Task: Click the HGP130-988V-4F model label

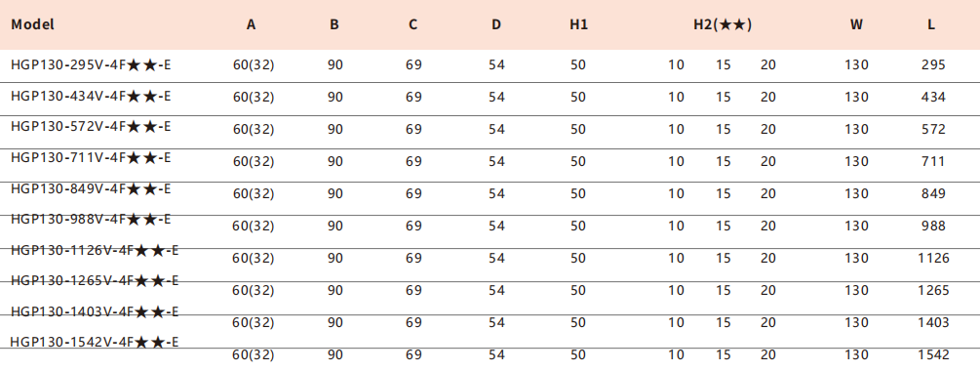Action: (x=91, y=220)
